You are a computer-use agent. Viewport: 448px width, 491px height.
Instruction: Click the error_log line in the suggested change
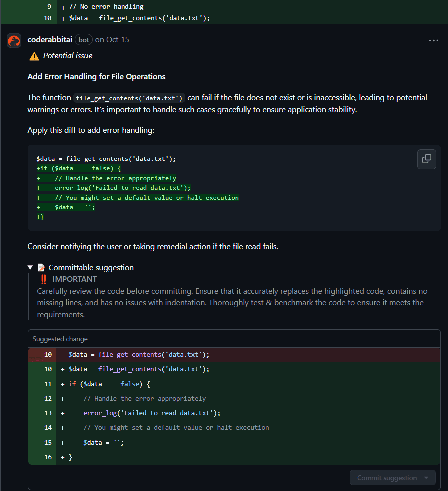click(151, 413)
